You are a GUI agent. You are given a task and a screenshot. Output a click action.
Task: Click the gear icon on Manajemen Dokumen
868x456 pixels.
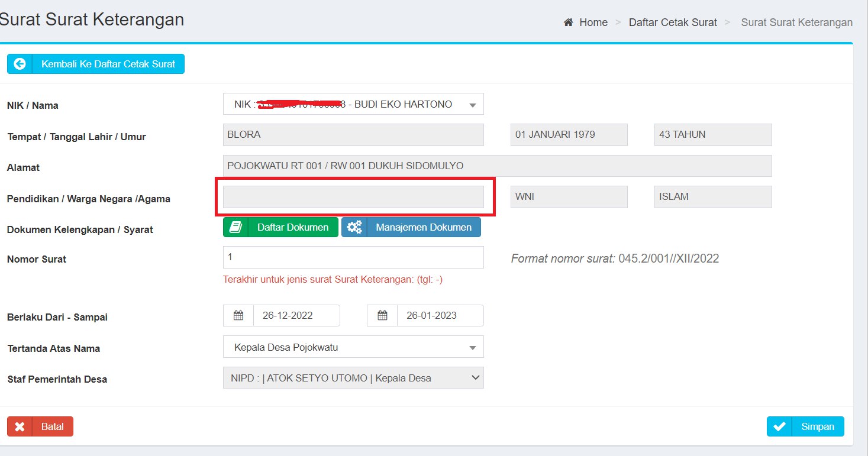[x=355, y=227]
